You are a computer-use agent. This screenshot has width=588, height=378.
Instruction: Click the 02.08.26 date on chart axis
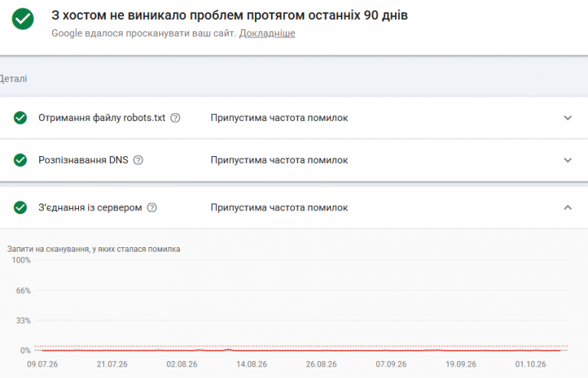pos(182,364)
